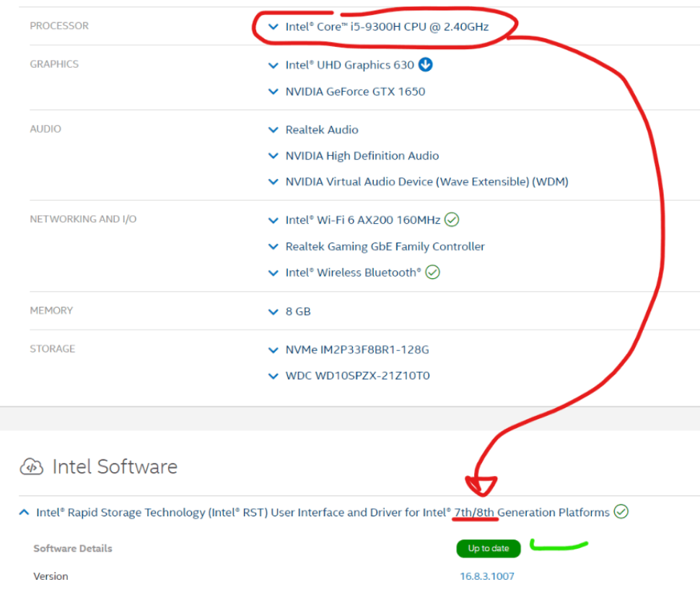
Task: Expand the Intel Core i5-9300H processor entry
Action: [x=274, y=27]
